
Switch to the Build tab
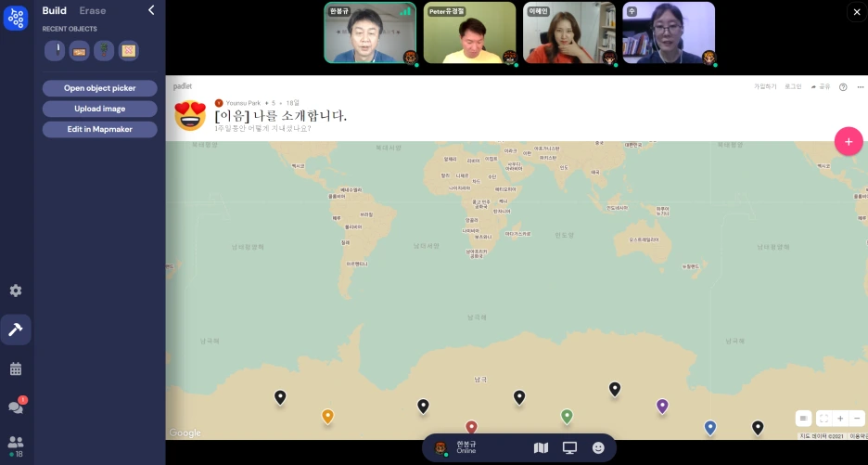(54, 10)
